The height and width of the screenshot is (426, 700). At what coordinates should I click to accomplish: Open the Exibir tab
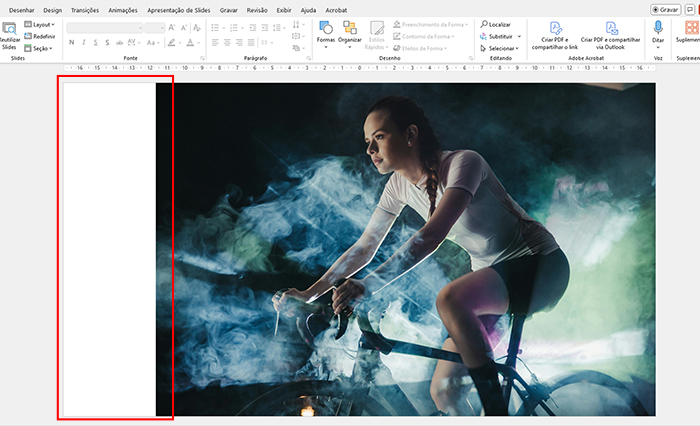tap(284, 10)
